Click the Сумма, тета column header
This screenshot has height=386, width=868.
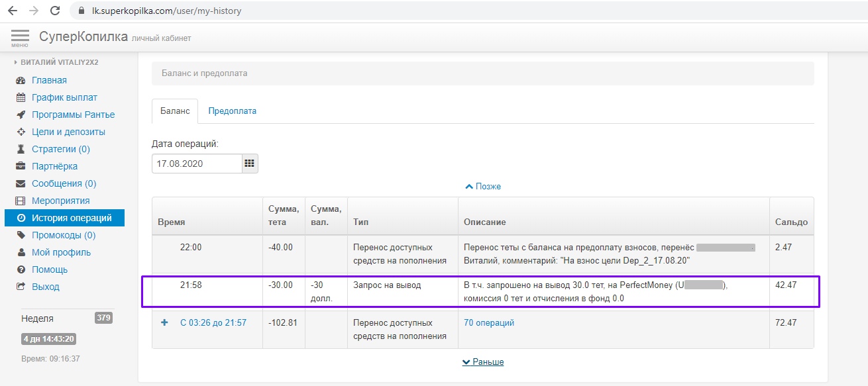pos(284,216)
